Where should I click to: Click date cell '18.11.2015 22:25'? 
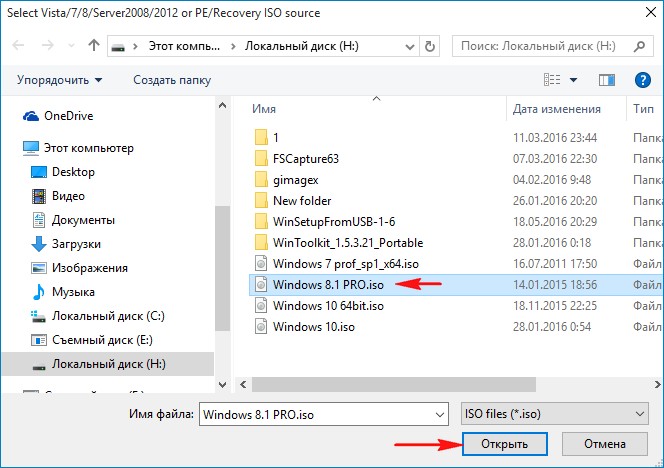click(x=555, y=306)
